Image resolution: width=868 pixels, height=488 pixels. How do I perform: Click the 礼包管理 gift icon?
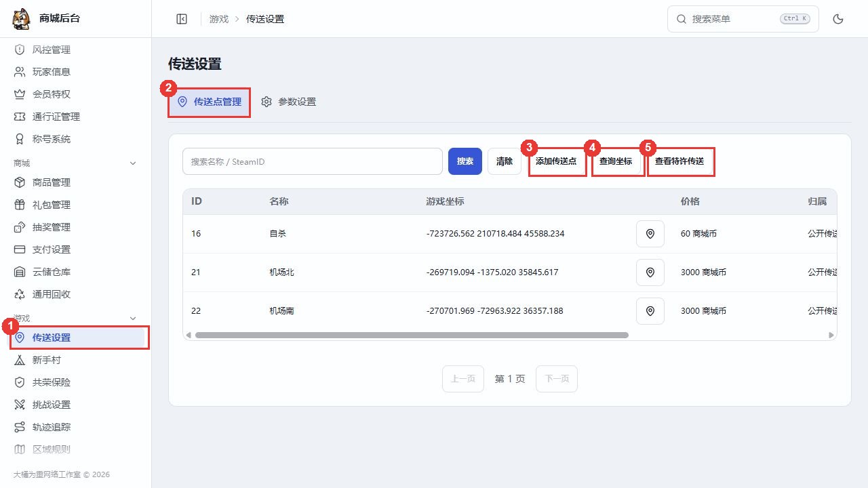(20, 205)
